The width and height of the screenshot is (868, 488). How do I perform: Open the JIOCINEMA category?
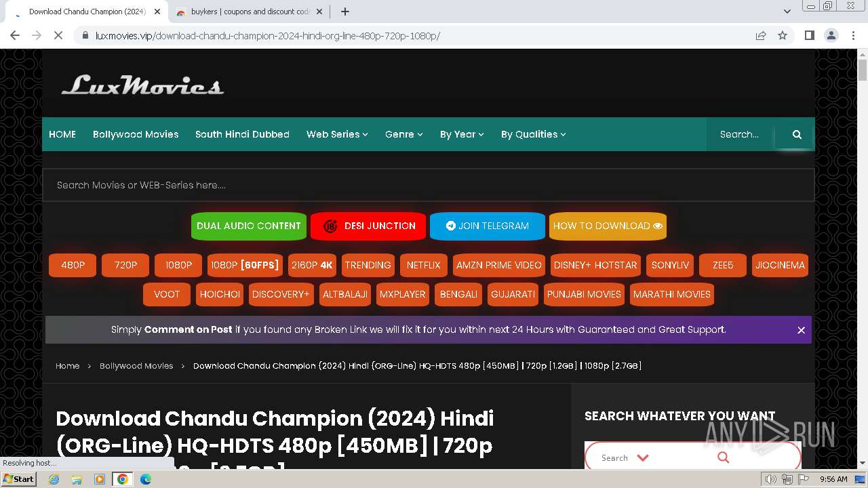coord(780,265)
